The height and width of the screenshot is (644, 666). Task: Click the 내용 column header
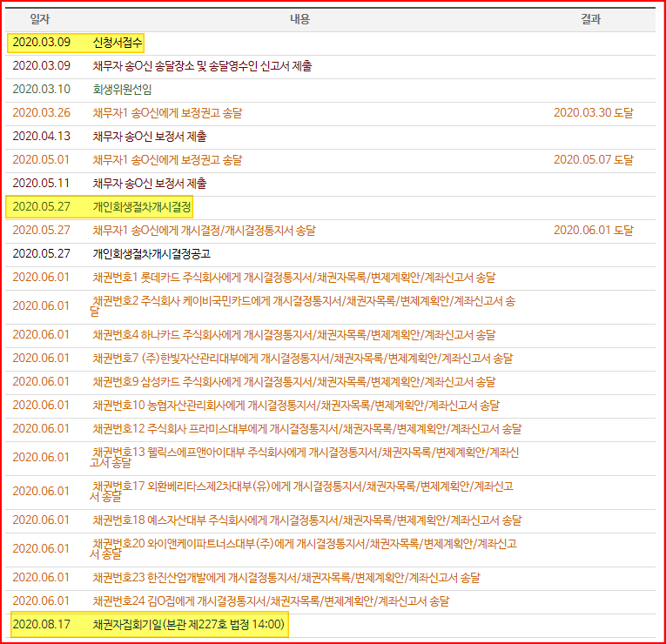point(299,19)
